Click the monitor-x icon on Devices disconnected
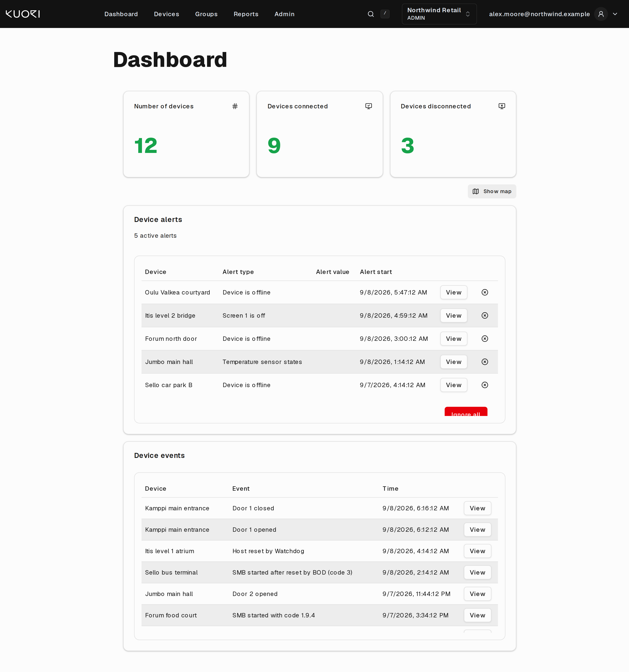 502,106
